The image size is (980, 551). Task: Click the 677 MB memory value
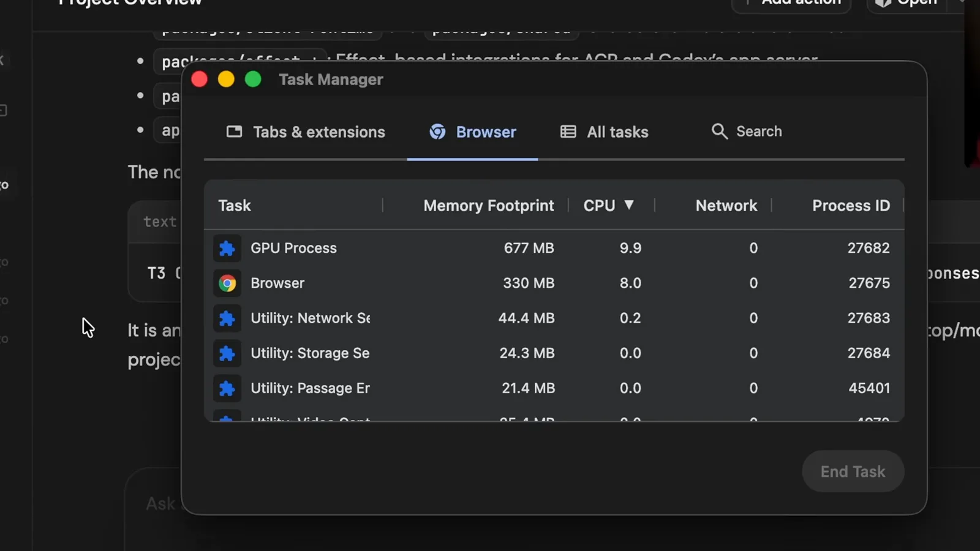tap(529, 248)
